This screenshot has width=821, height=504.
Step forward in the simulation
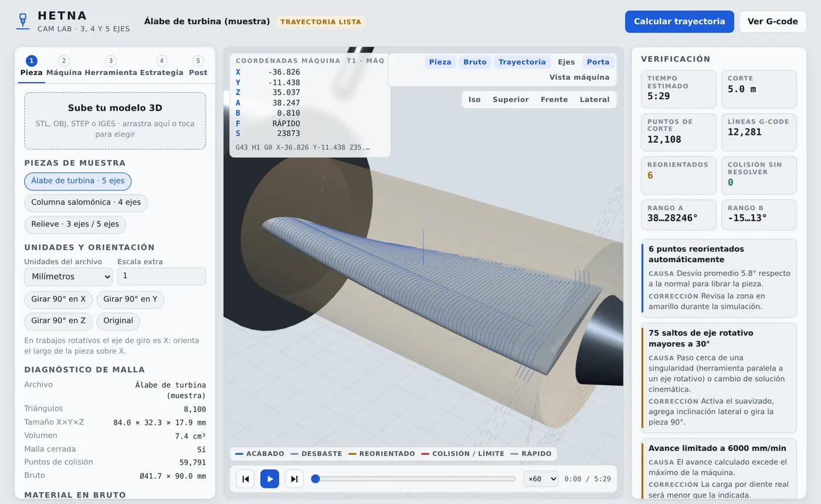[x=294, y=479]
